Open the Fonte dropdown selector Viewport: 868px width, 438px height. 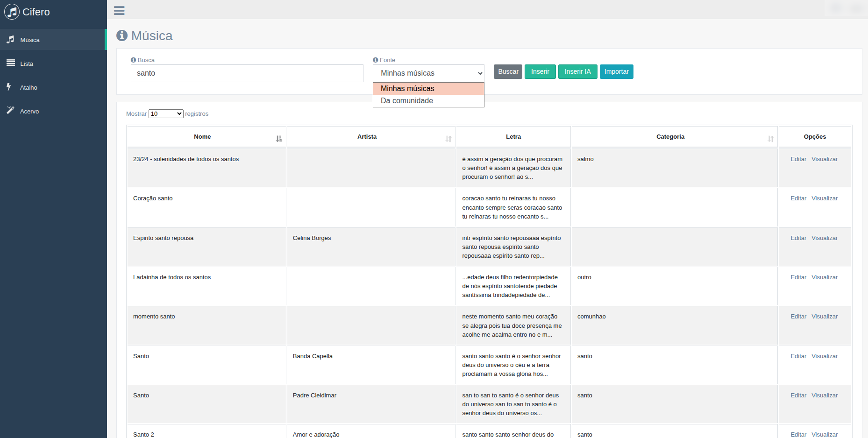[x=428, y=73]
